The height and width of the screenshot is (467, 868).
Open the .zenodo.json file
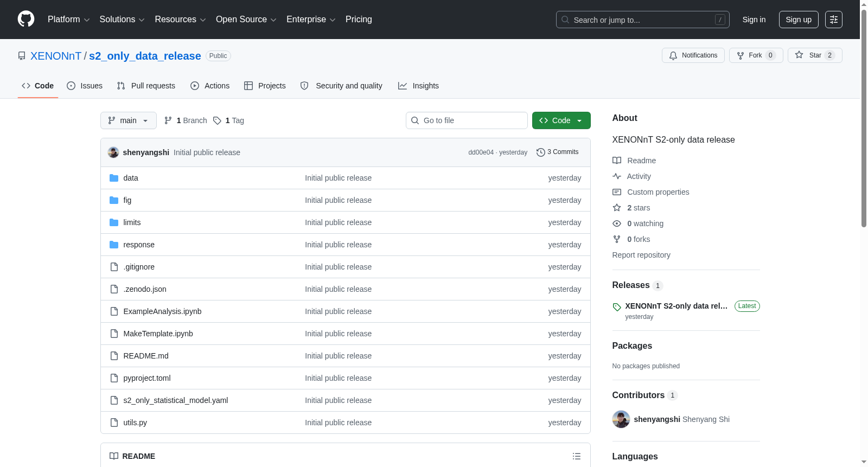(x=145, y=289)
